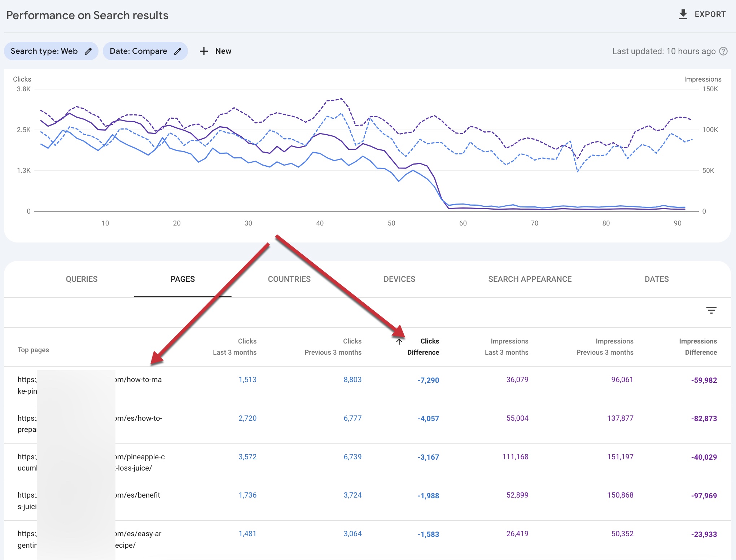The width and height of the screenshot is (736, 560).
Task: Open the pineapple-c page row link
Action: point(140,457)
